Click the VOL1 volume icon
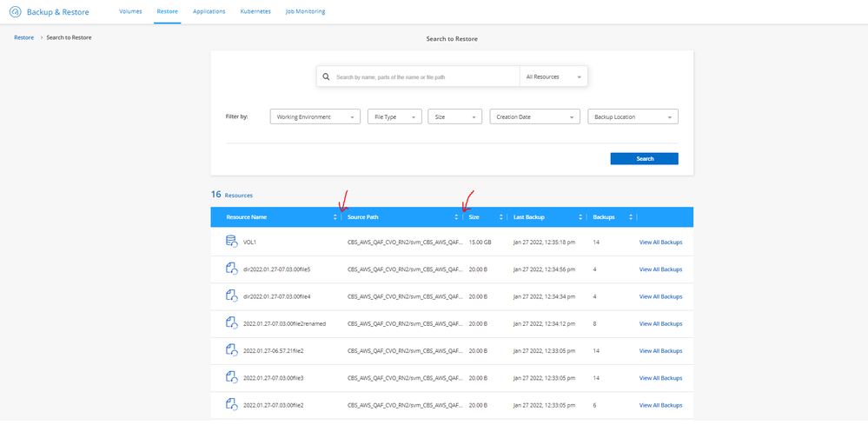 point(231,242)
